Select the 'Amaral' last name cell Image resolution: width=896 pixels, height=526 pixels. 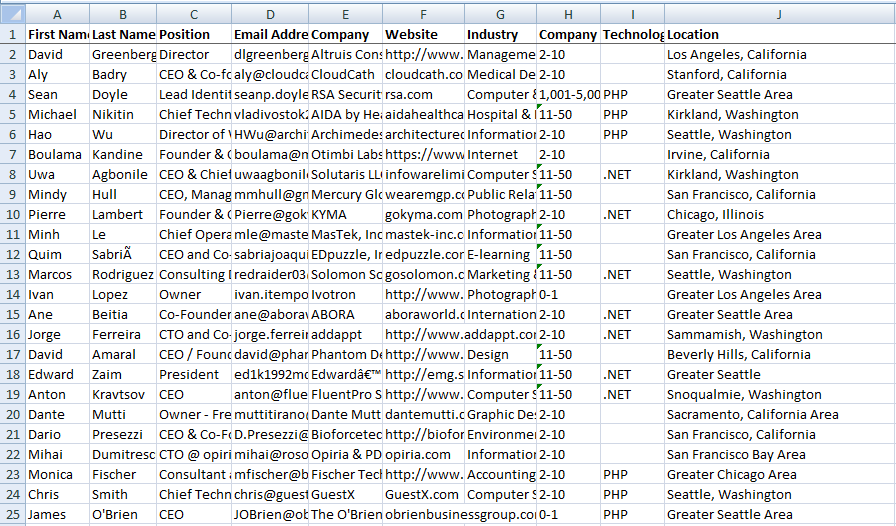[123, 354]
